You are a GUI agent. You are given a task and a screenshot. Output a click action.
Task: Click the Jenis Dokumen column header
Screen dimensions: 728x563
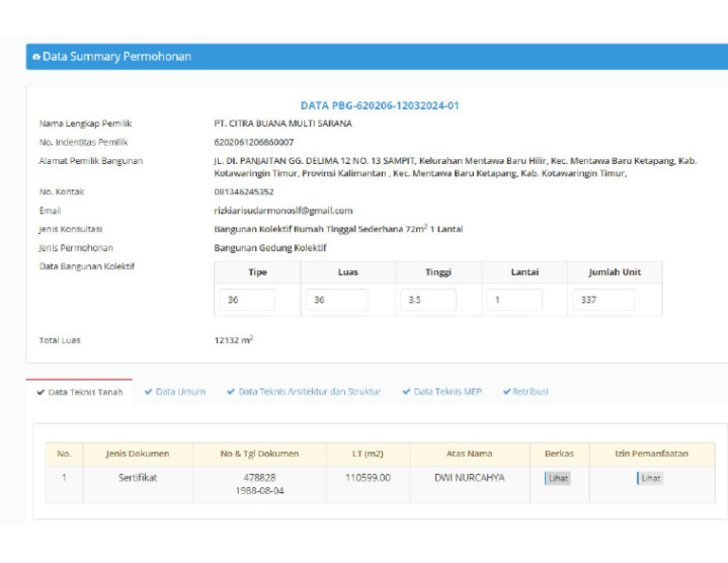[138, 453]
